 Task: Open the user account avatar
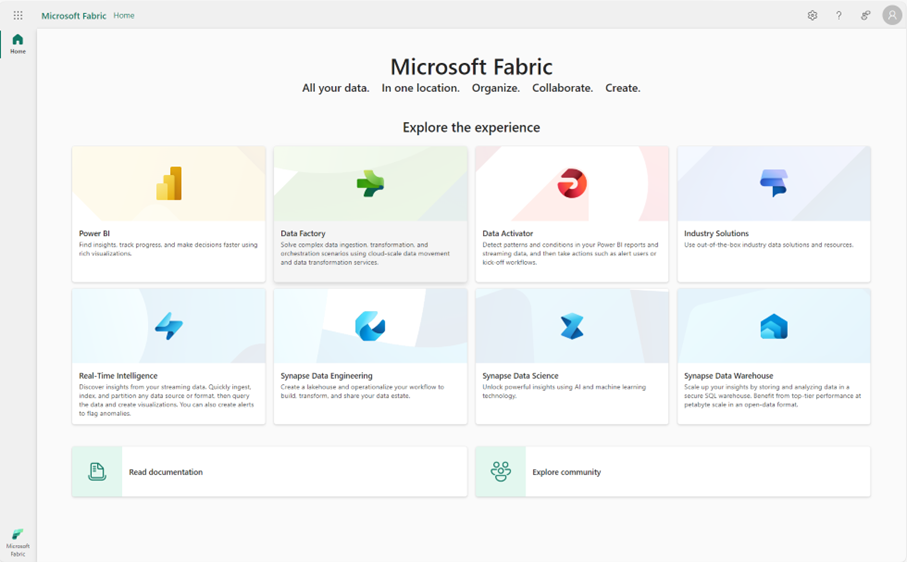[x=893, y=16]
